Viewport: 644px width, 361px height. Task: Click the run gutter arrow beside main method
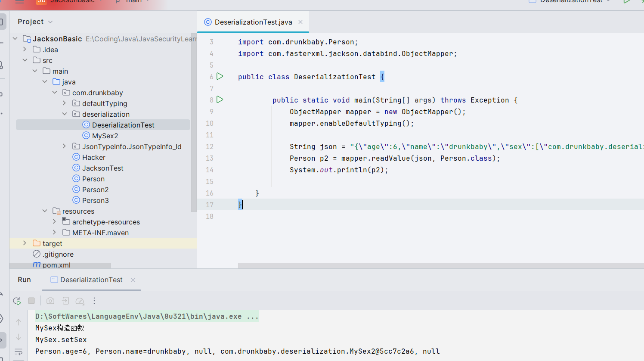point(220,100)
